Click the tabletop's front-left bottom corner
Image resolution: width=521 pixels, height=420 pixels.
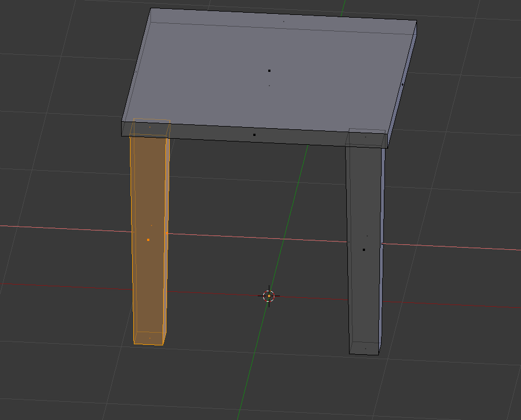122,135
